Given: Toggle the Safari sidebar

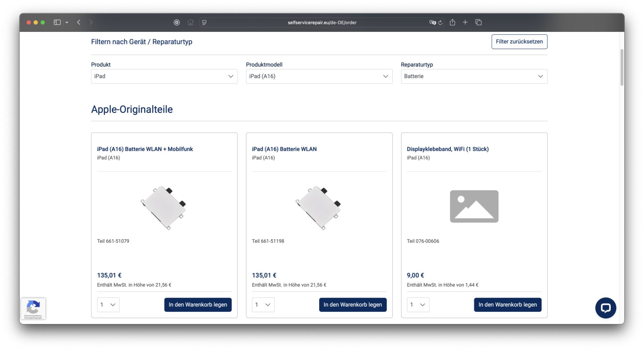Looking at the screenshot, I should (57, 22).
